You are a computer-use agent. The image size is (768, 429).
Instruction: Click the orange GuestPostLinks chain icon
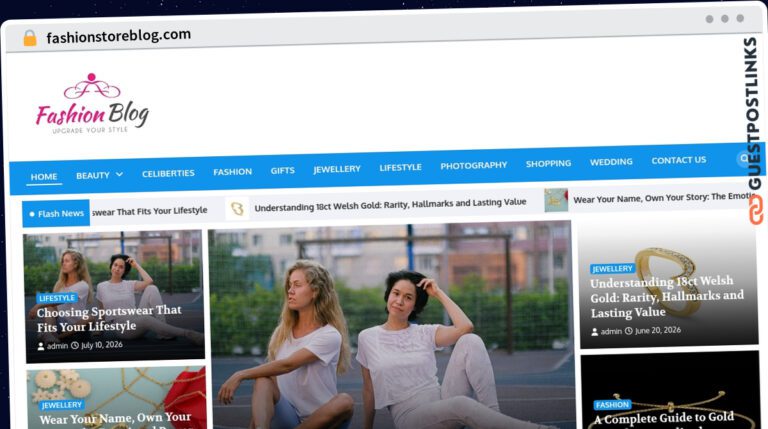[756, 210]
